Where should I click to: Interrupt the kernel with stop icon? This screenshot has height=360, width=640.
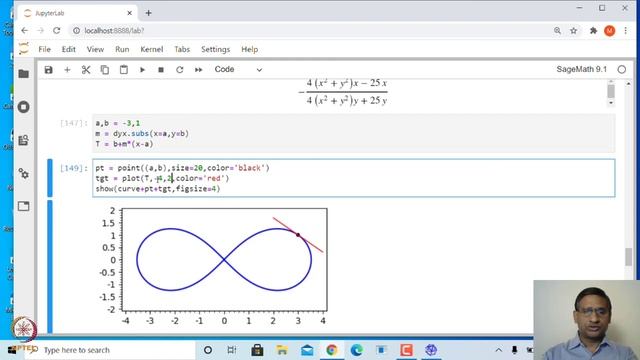pos(161,69)
